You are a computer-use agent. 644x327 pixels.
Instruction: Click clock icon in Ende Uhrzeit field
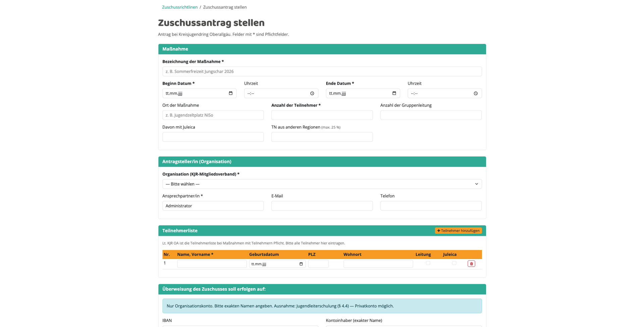(476, 93)
